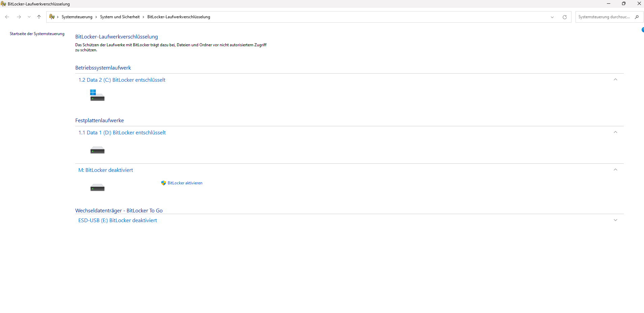The width and height of the screenshot is (644, 313).
Task: Open Systemsteuerung in the breadcrumb
Action: point(77,17)
